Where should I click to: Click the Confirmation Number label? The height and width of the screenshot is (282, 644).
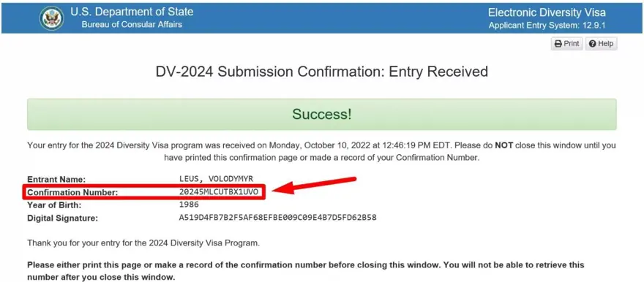click(72, 192)
